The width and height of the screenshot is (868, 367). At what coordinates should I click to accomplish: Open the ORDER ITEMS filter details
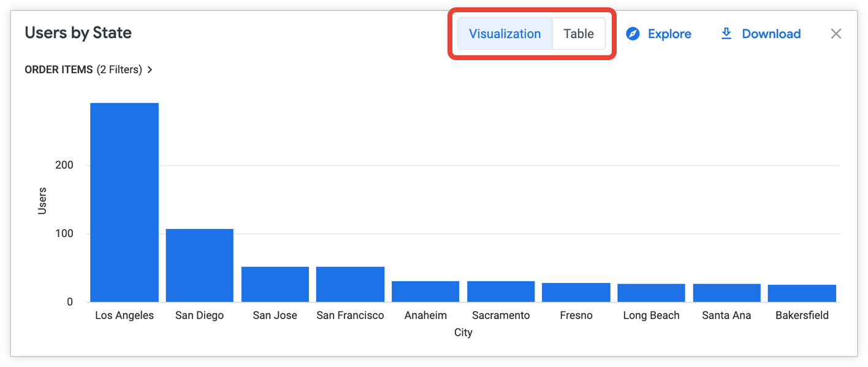(x=59, y=70)
